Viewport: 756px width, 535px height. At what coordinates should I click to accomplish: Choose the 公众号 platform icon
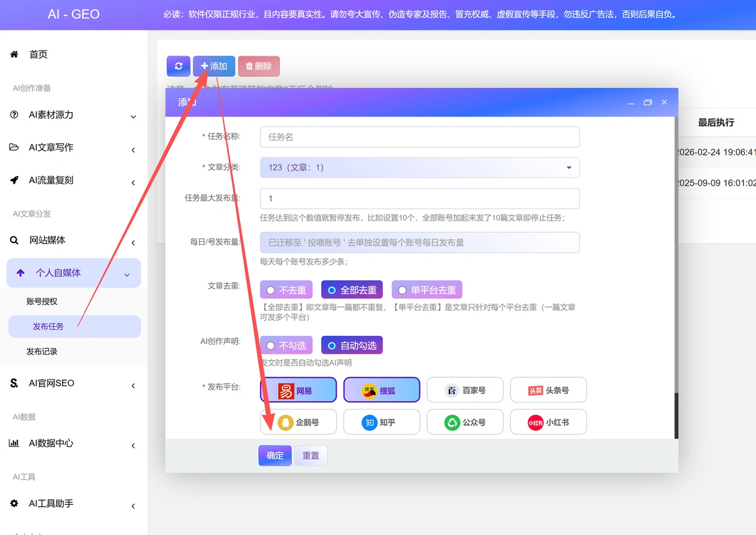(452, 422)
